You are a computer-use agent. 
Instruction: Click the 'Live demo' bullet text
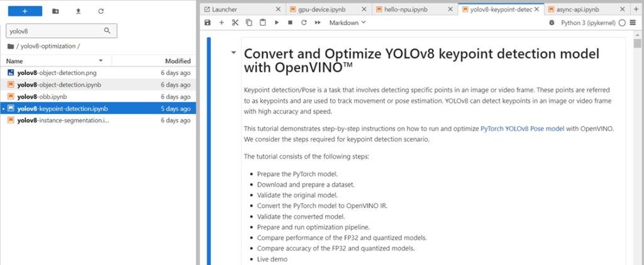coord(272,259)
